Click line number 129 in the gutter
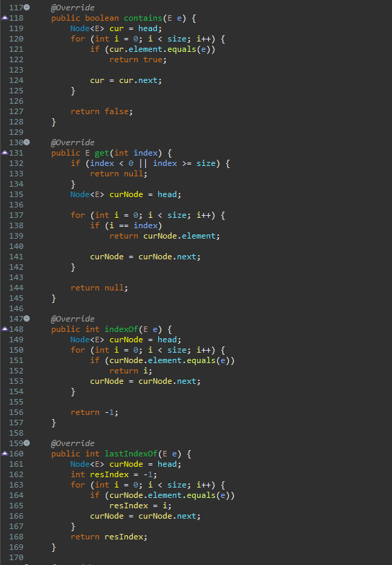 (16, 132)
